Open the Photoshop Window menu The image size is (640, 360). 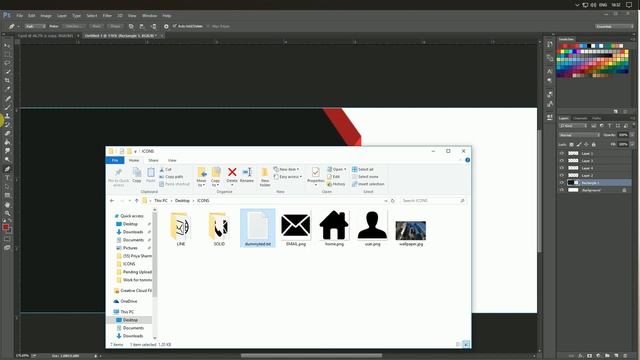[x=149, y=16]
